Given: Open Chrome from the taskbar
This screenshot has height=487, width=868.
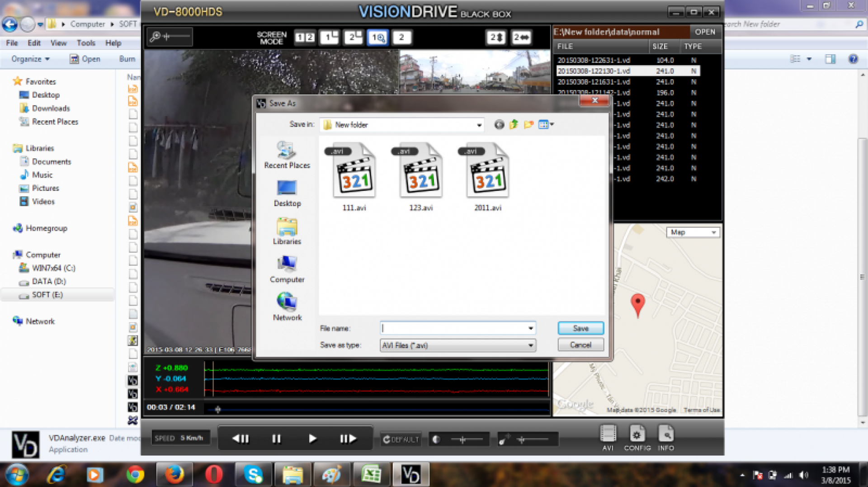Looking at the screenshot, I should coord(135,475).
